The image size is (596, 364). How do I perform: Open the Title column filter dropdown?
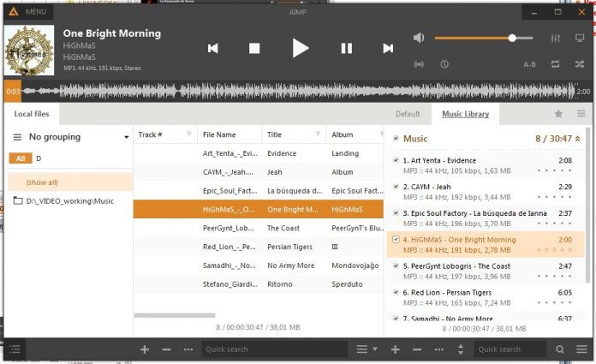coord(319,134)
